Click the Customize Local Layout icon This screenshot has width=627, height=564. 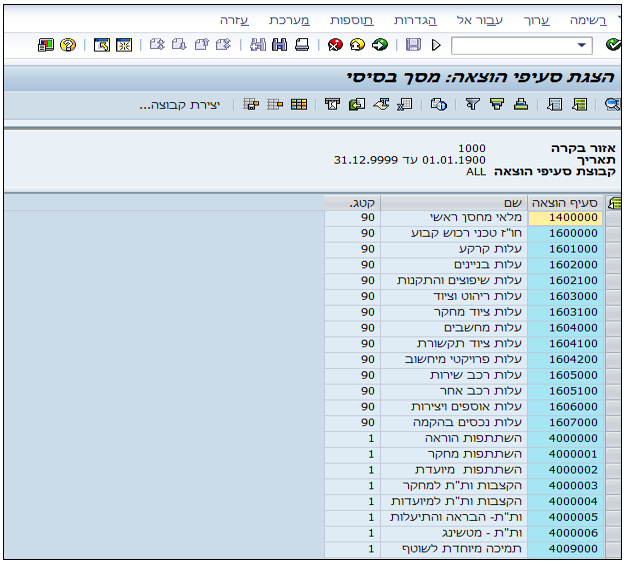[46, 44]
